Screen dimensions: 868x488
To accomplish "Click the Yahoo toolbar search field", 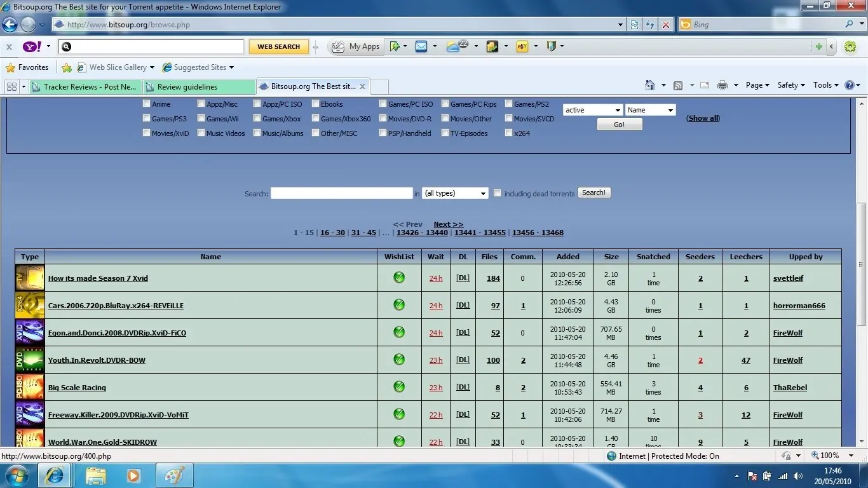I will click(x=152, y=46).
